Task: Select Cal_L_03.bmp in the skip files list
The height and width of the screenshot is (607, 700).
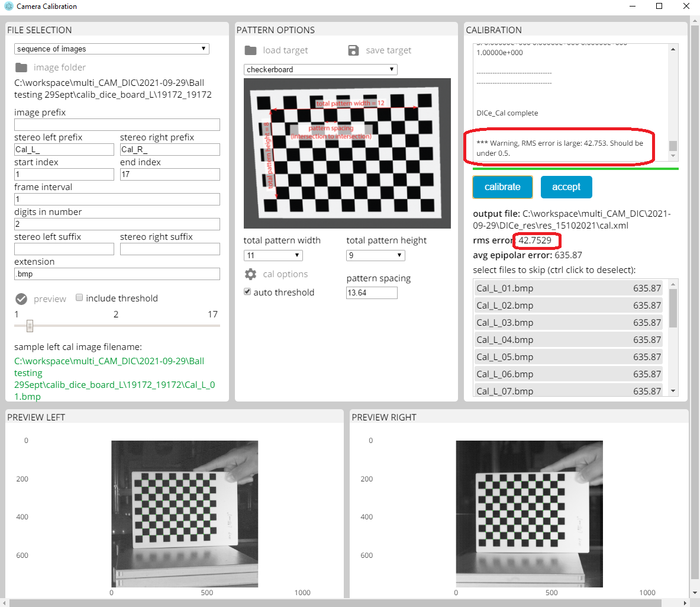Action: tap(533, 322)
